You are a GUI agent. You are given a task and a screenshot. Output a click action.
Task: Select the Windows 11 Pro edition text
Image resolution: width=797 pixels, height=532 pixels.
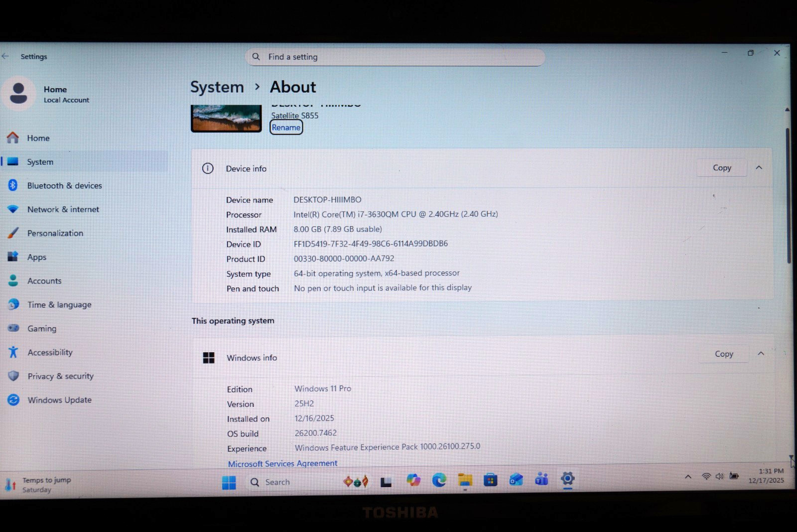pyautogui.click(x=323, y=389)
